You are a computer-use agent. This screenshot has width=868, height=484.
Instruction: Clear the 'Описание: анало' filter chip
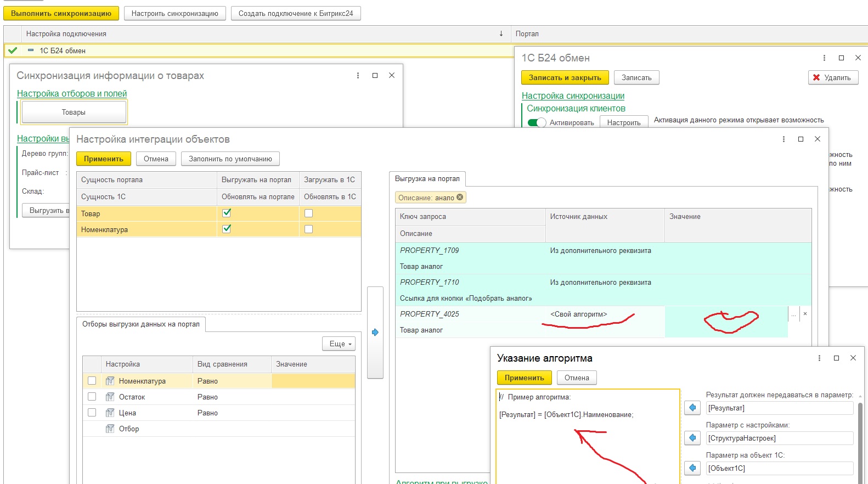coord(460,198)
